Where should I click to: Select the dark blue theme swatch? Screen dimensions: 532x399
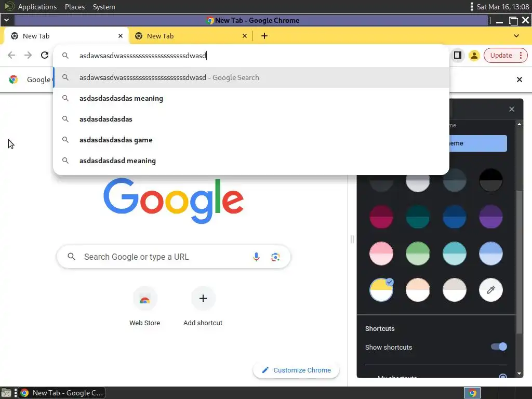pyautogui.click(x=454, y=217)
